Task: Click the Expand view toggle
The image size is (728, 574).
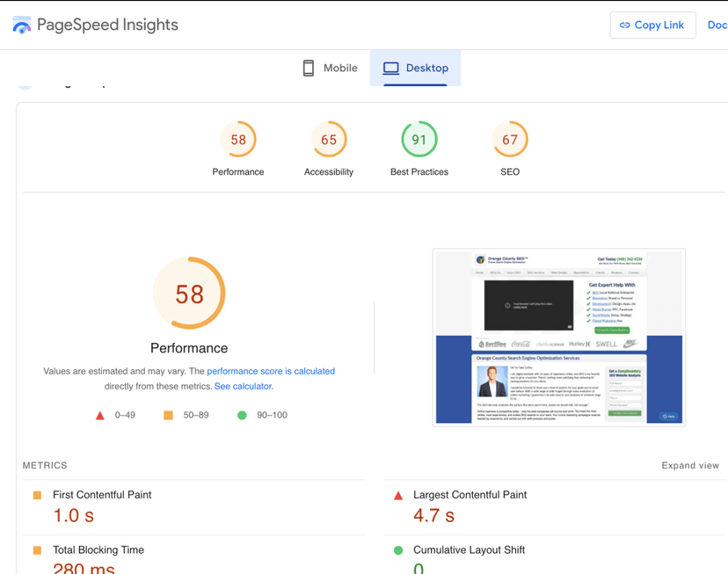Action: (690, 465)
